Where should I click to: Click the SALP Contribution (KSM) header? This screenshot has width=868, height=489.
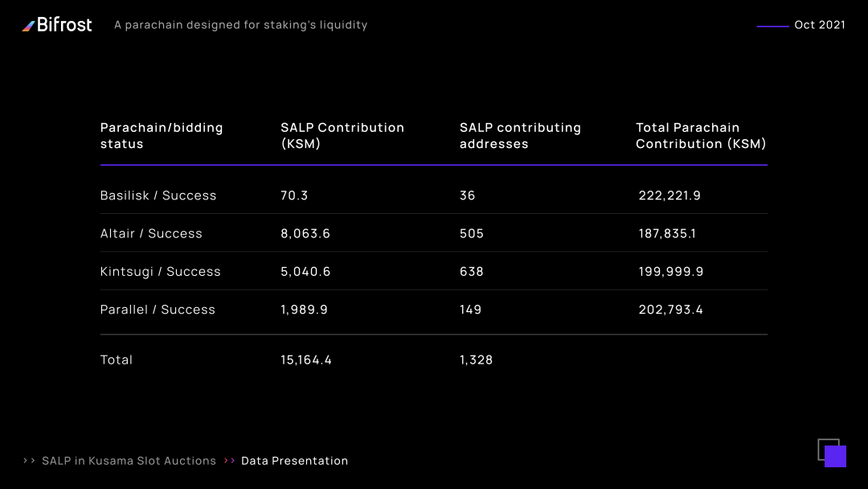[342, 136]
